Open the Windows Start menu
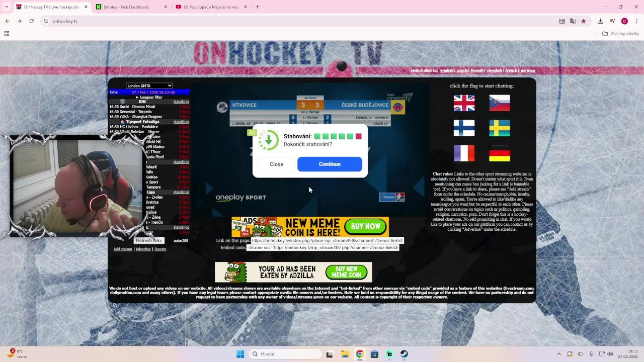 [x=240, y=354]
